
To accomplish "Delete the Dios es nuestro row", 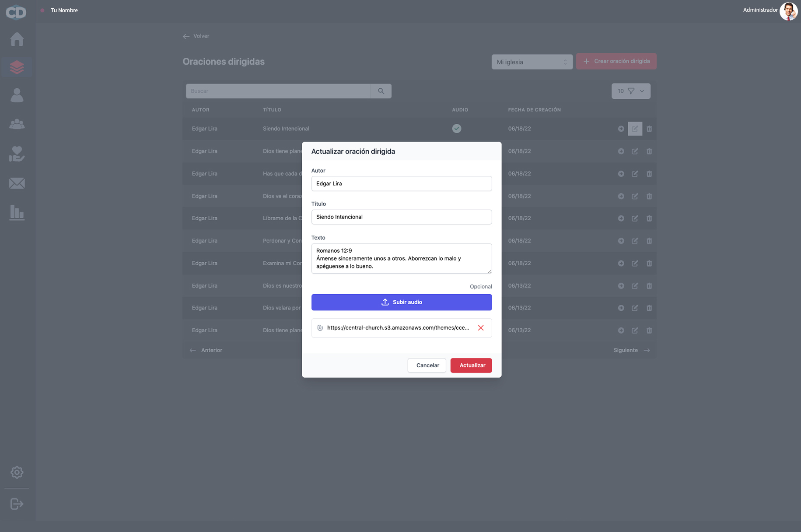I will (649, 286).
